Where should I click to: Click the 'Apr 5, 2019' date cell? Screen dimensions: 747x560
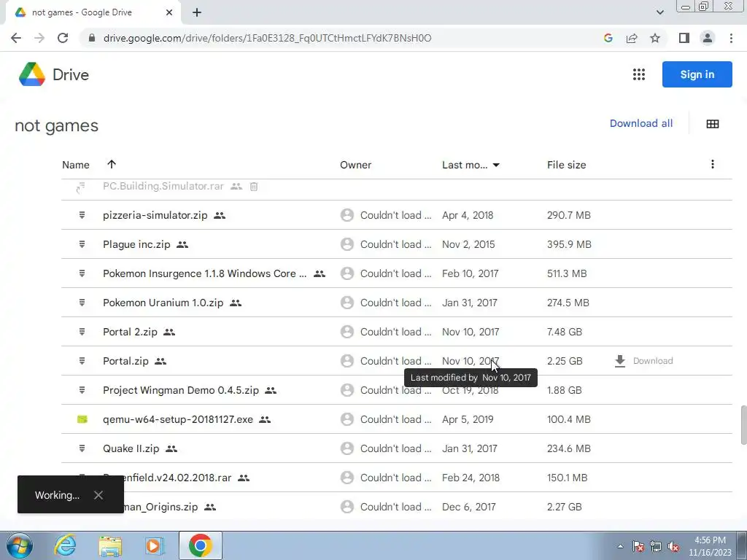click(x=468, y=419)
